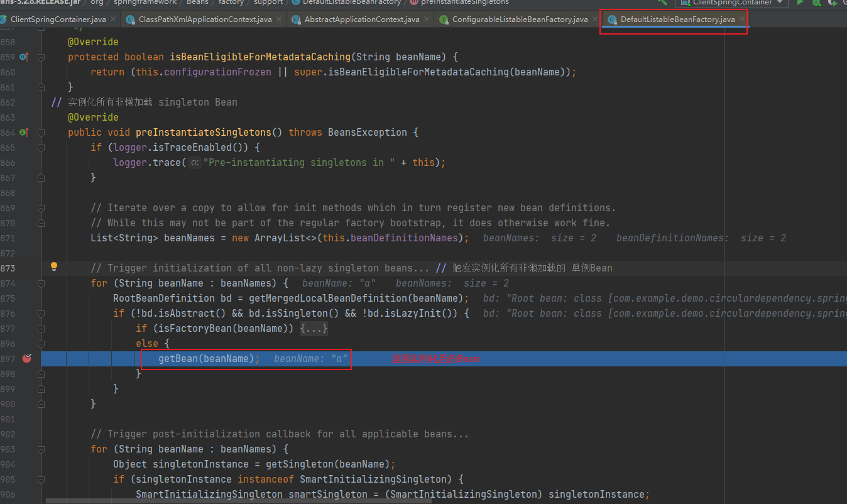The height and width of the screenshot is (504, 847).
Task: Click the Debug bug icon in toolbar
Action: pyautogui.click(x=816, y=3)
